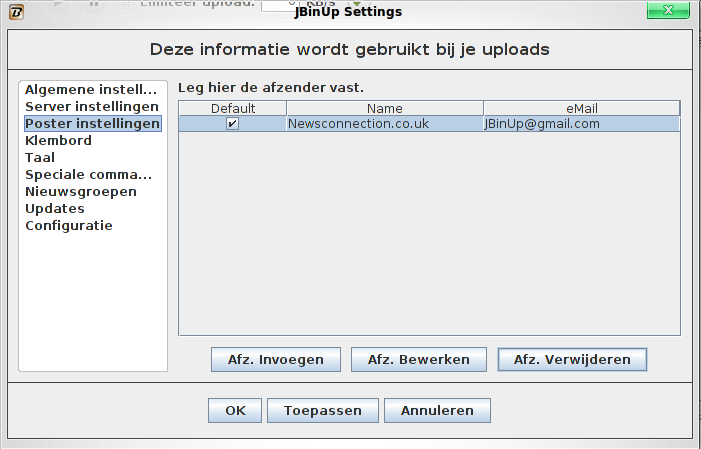The width and height of the screenshot is (701, 449).
Task: Confirm settings with the OK button
Action: click(235, 411)
